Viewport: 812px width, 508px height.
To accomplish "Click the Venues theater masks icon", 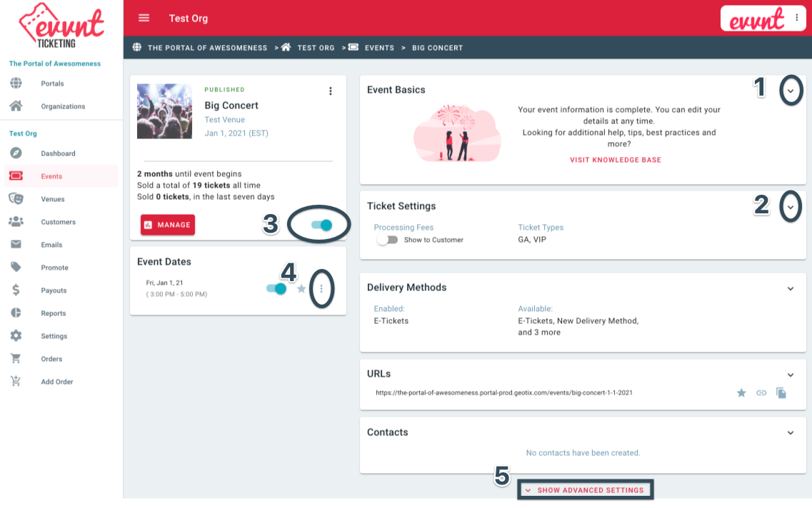I will pyautogui.click(x=16, y=198).
